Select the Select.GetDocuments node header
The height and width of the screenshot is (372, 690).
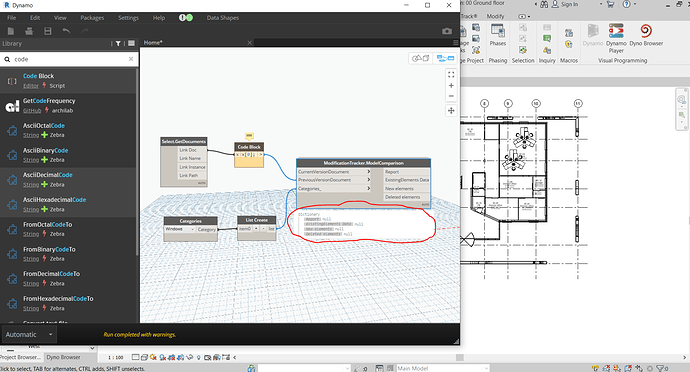click(184, 141)
